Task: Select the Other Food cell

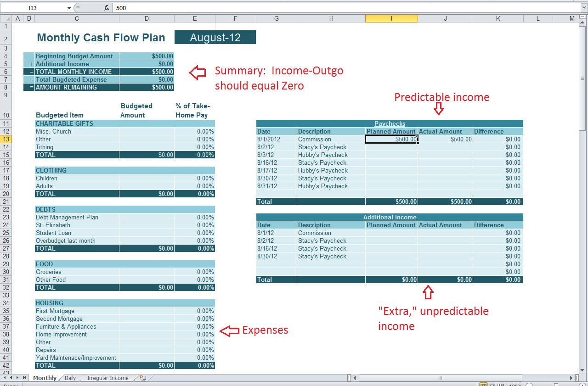Action: click(77, 280)
